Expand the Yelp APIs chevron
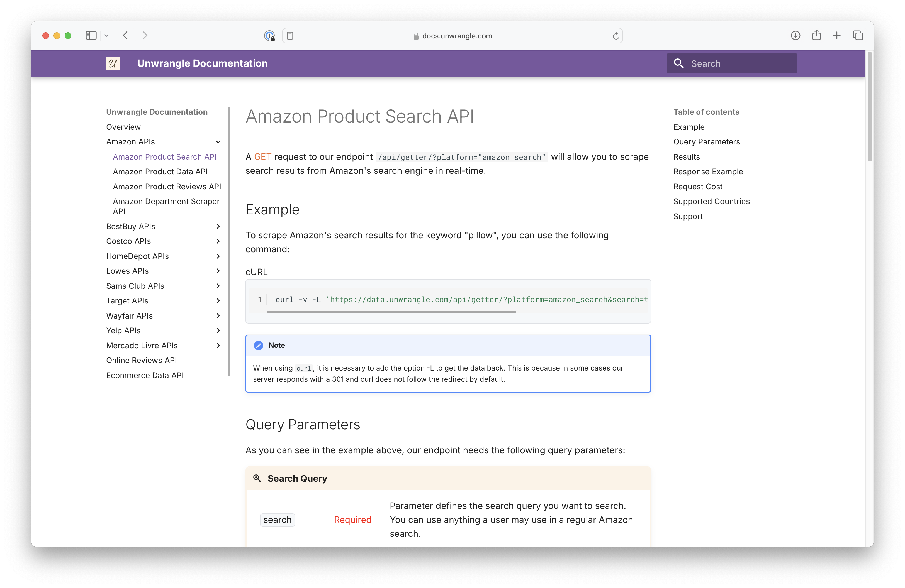 [x=218, y=330]
